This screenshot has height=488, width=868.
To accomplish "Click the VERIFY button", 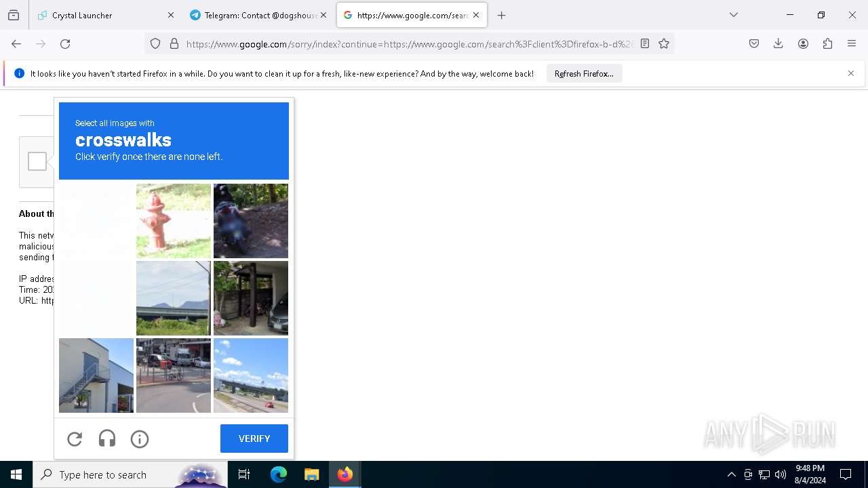I will pos(254,439).
